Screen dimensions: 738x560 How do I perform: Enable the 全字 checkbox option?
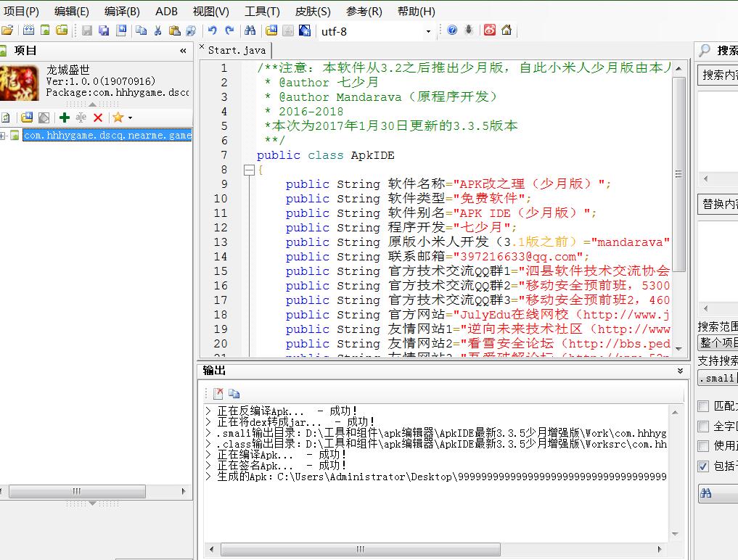coord(703,427)
